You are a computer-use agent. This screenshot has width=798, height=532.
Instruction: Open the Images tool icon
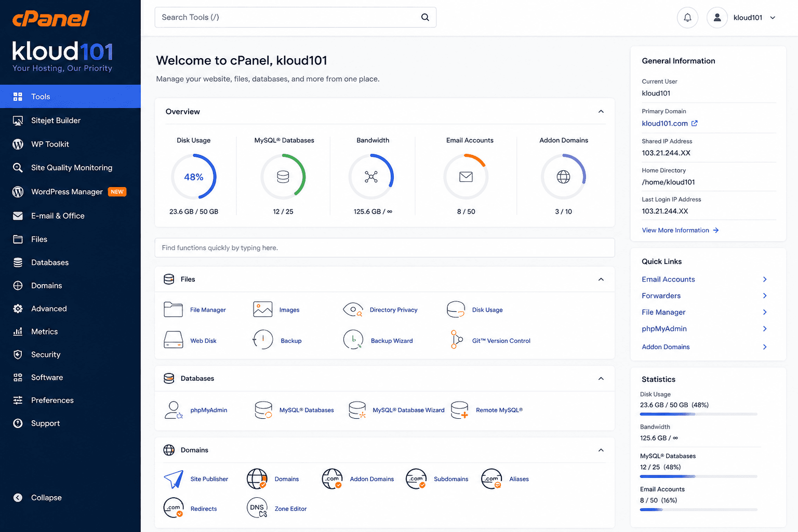click(x=263, y=310)
